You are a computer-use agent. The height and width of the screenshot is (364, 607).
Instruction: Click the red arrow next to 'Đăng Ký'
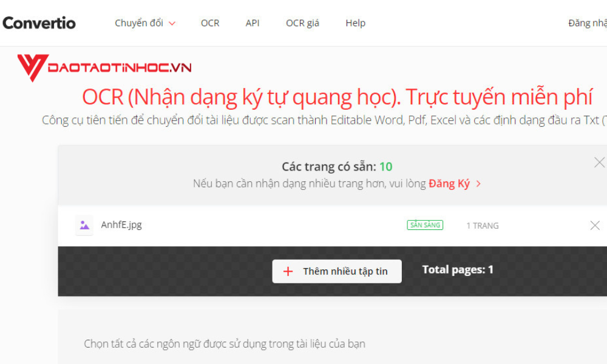(478, 183)
